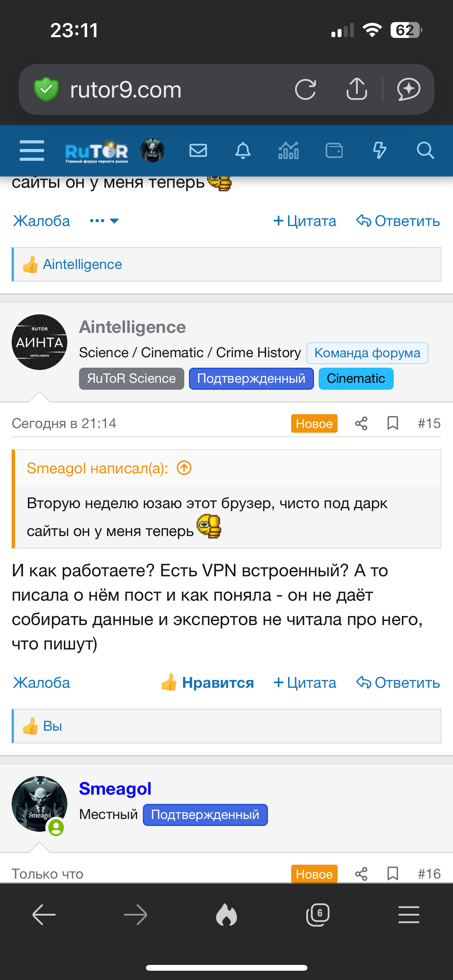453x980 pixels.
Task: Open the browser bottom menu
Action: (x=408, y=915)
